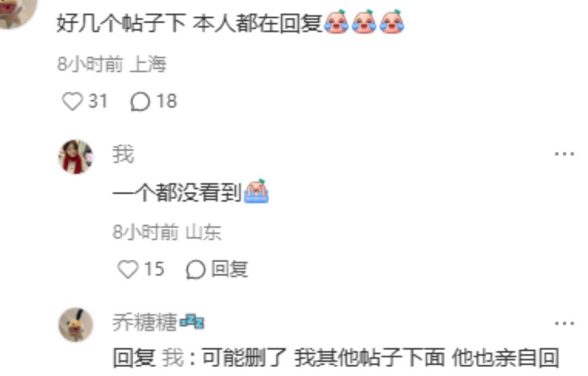Click the crying emoji after 一个都没看到
Viewport: 588px width, 376px height.
pyautogui.click(x=256, y=191)
